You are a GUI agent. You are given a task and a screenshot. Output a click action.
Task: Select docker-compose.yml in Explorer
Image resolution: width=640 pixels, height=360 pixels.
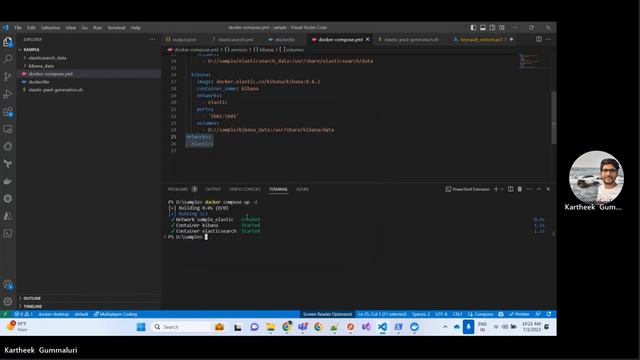[x=89, y=74]
